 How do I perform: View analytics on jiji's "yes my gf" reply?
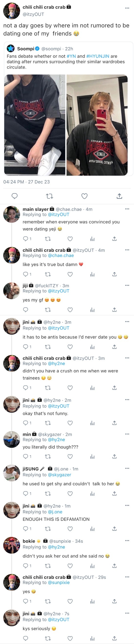[92, 310]
